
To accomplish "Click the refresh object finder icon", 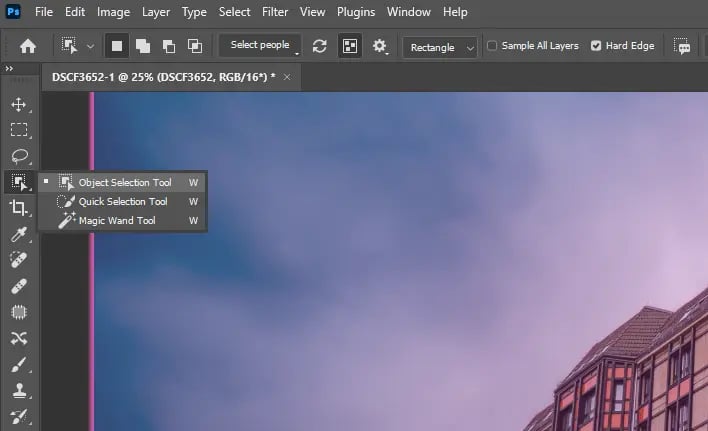I will click(320, 46).
